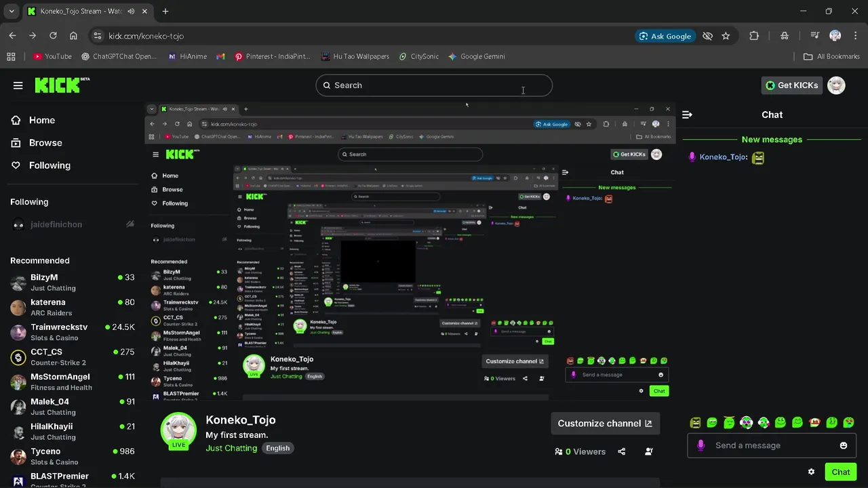Open recommended channel katerena
Image resolution: width=868 pixels, height=488 pixels.
click(72, 307)
